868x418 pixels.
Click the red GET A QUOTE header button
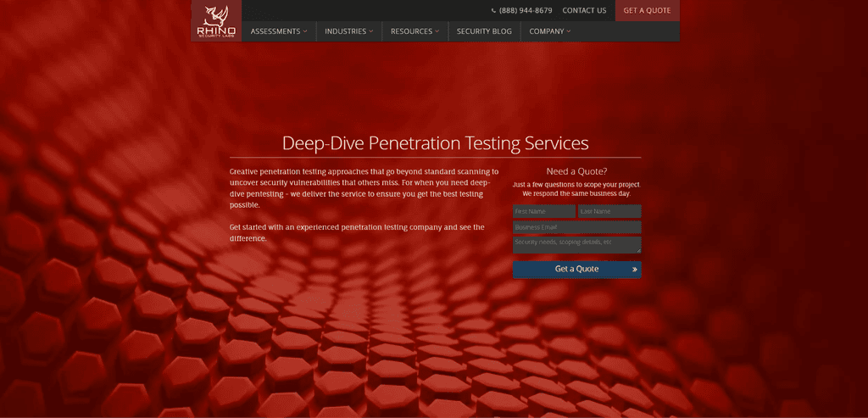647,10
